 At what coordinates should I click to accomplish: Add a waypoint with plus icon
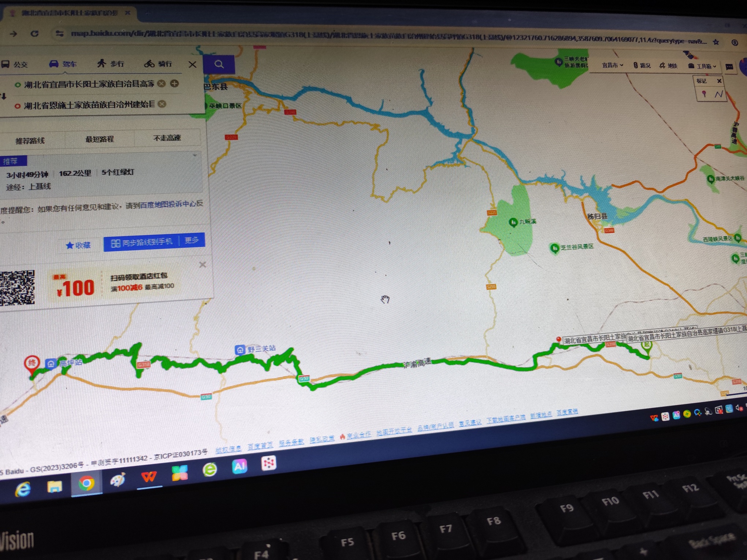click(x=175, y=83)
